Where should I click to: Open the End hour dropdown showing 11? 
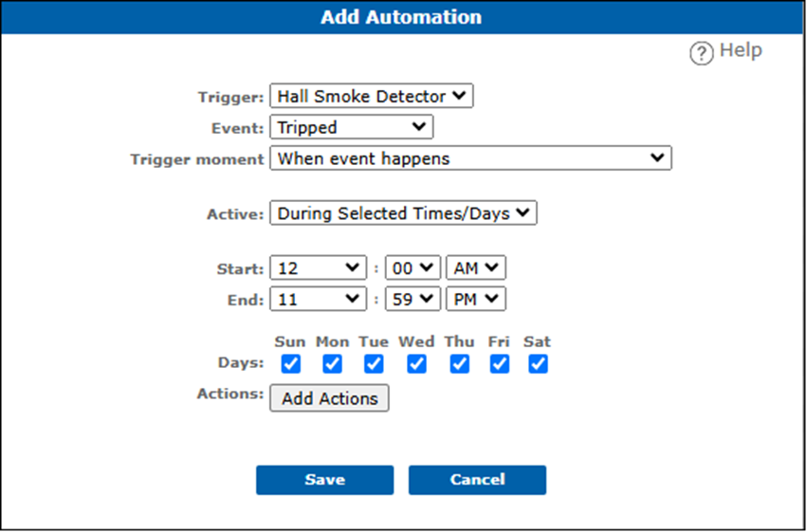point(318,299)
